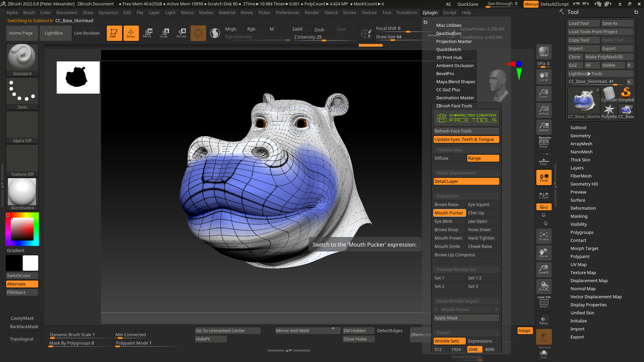Toggle PolyF line fill
644x362 pixels.
point(544,302)
